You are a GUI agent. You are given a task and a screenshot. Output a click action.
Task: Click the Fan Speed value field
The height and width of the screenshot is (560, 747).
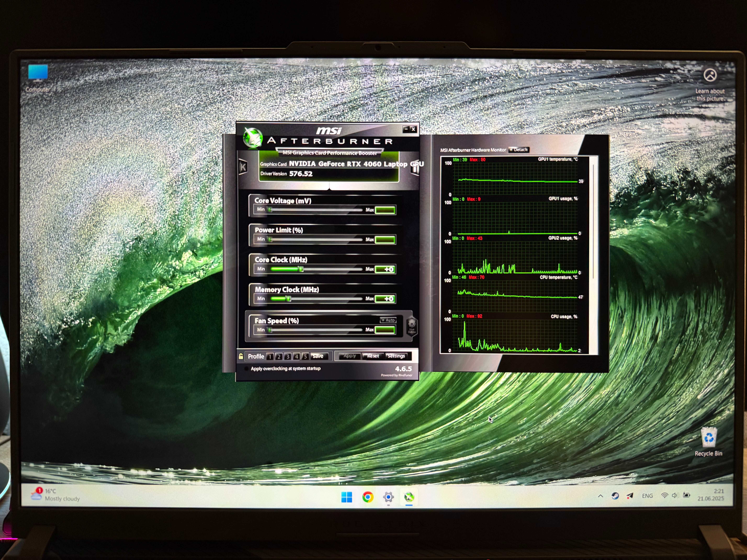point(385,330)
